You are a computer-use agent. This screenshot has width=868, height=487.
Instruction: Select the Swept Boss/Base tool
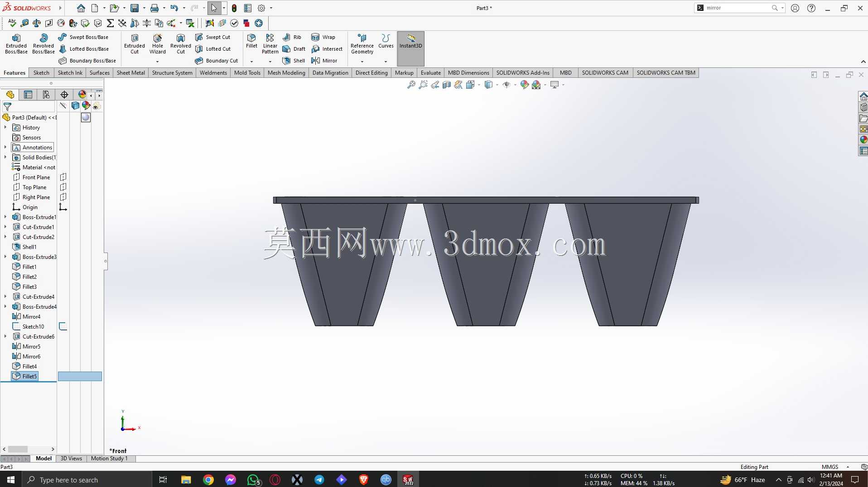83,37
